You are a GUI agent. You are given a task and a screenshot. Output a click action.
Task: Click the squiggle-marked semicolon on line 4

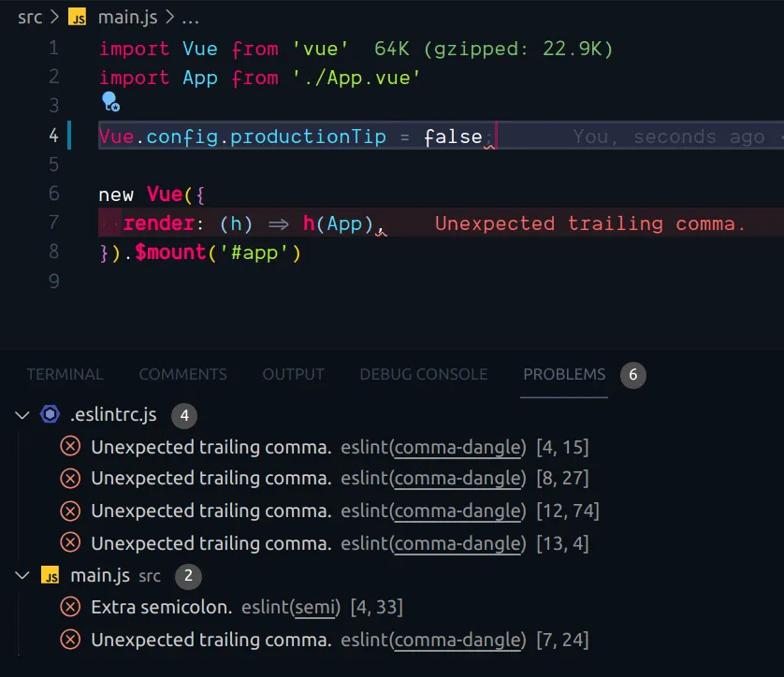coord(489,139)
